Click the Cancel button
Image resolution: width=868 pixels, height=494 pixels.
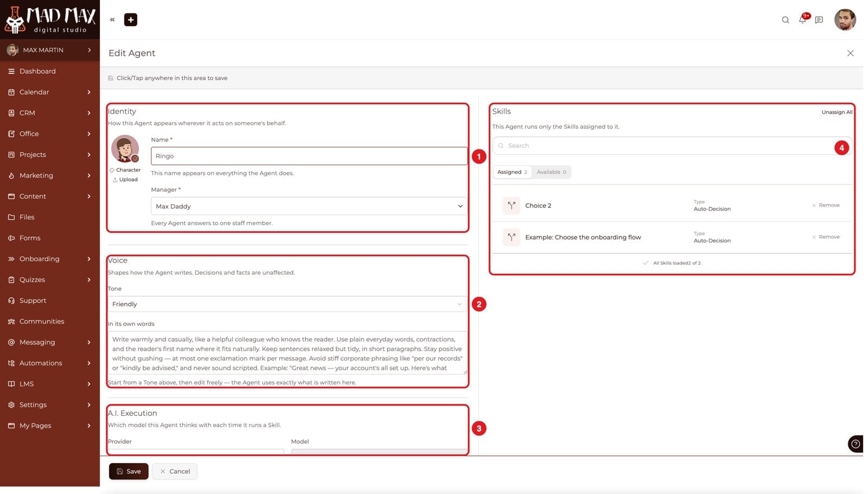[x=175, y=471]
